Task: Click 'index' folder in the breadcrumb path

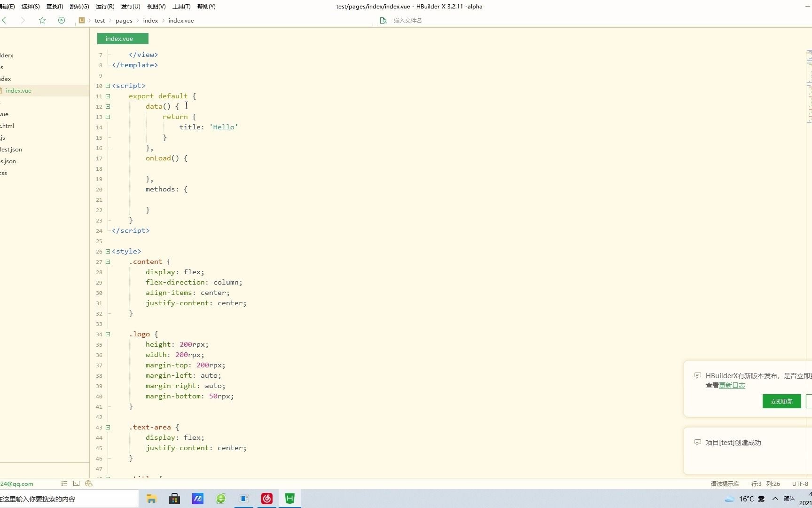Action: click(x=150, y=21)
